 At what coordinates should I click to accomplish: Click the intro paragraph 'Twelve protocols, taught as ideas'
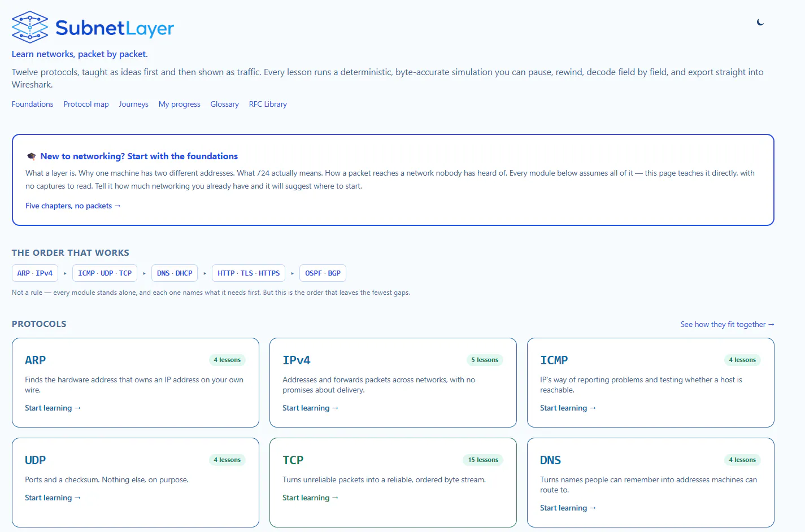[x=388, y=78]
